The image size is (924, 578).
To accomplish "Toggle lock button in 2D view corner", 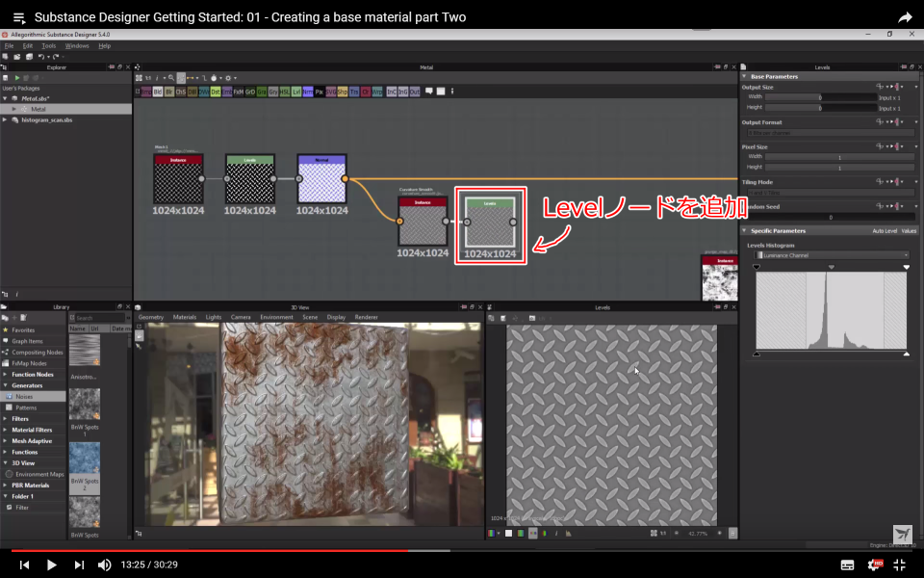I will click(732, 533).
